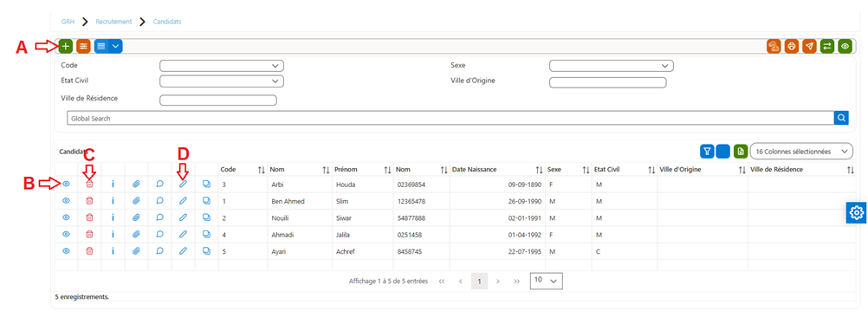Delete candidate Arbi Houda with trash icon
The image size is (868, 324).
tap(89, 184)
